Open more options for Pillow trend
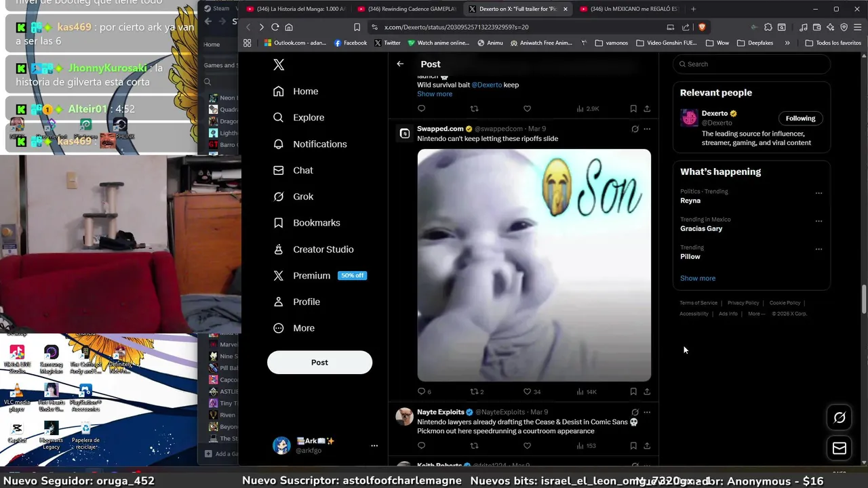This screenshot has height=488, width=868. (818, 249)
